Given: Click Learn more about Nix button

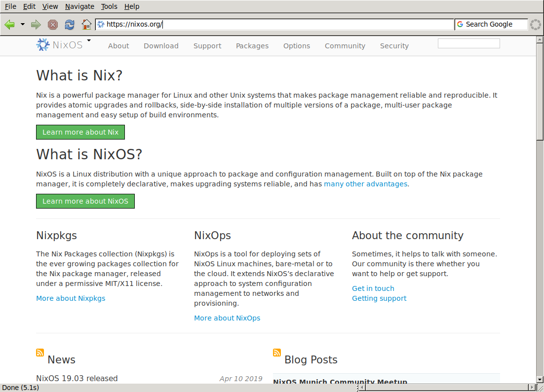Looking at the screenshot, I should [x=80, y=132].
